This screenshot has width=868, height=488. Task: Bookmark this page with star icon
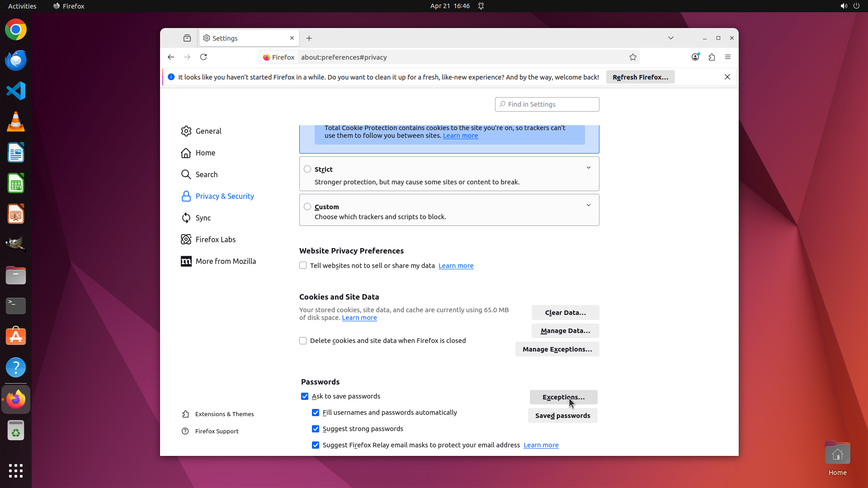tap(633, 57)
